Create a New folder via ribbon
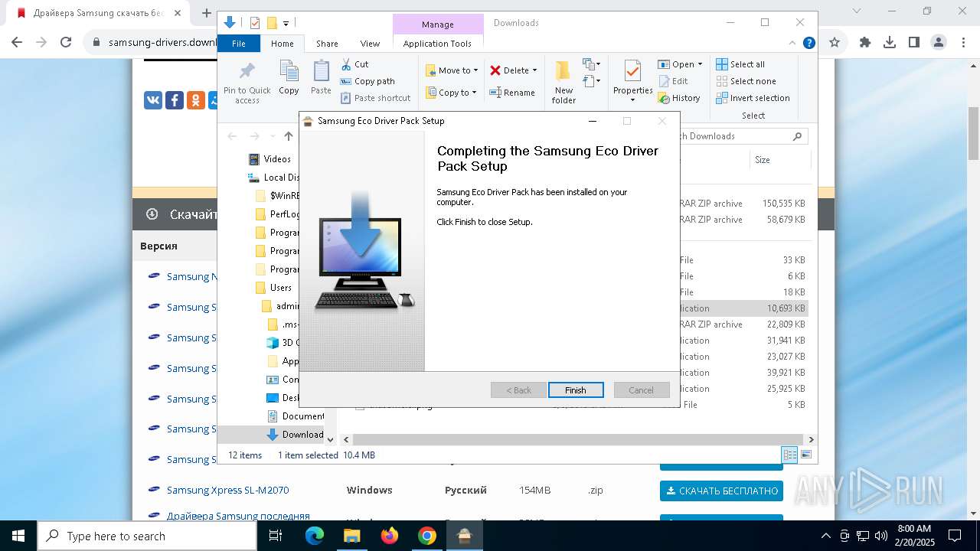980x551 pixels. (x=563, y=83)
